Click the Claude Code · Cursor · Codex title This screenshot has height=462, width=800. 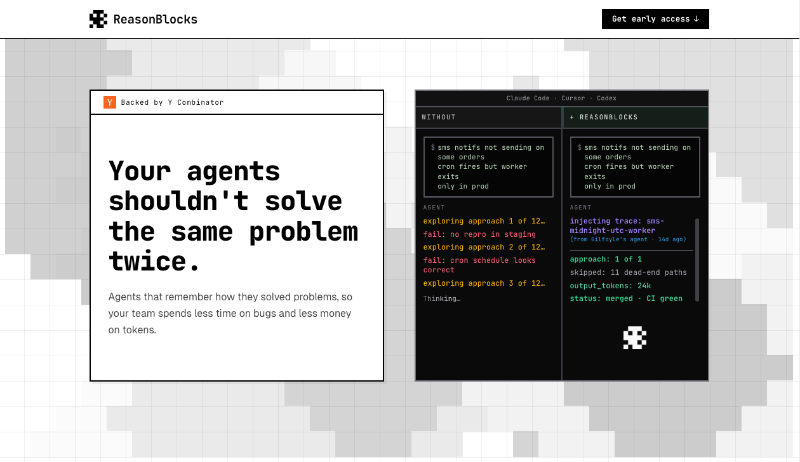pyautogui.click(x=561, y=98)
